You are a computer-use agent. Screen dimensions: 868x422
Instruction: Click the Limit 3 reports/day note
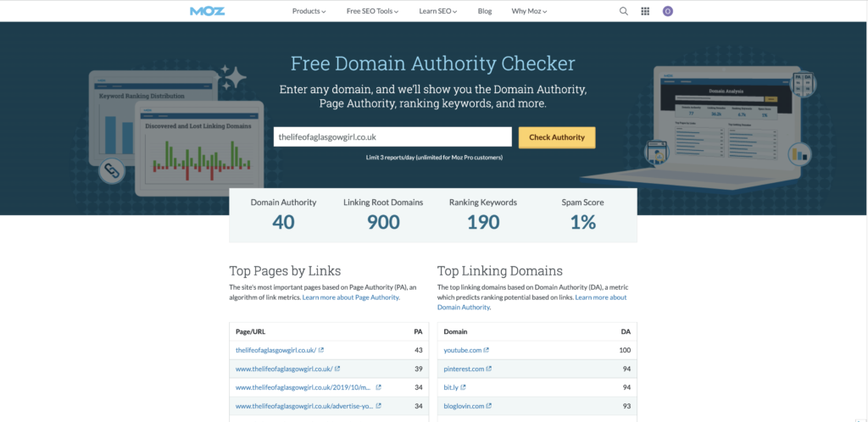point(434,158)
